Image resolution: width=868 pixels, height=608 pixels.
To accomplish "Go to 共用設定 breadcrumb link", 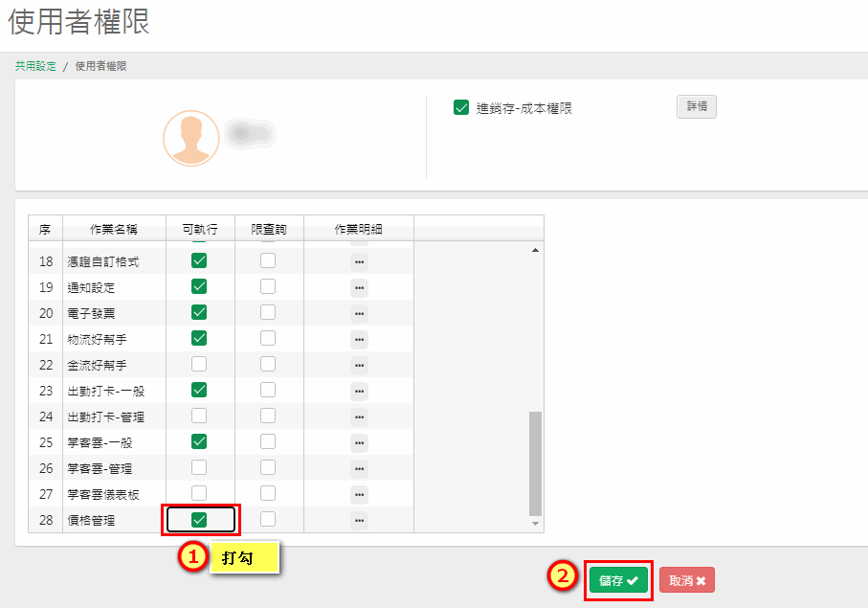I will (35, 66).
